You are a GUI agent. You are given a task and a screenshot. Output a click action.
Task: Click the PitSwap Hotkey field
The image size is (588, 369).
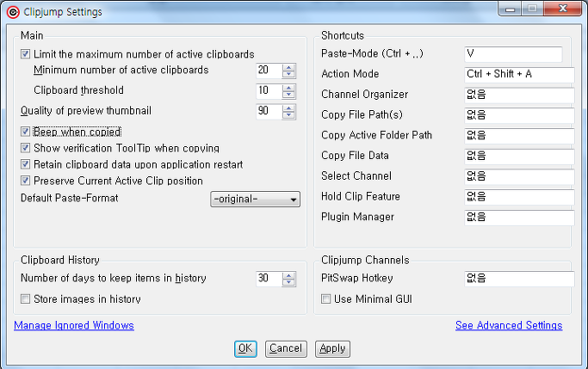(519, 279)
